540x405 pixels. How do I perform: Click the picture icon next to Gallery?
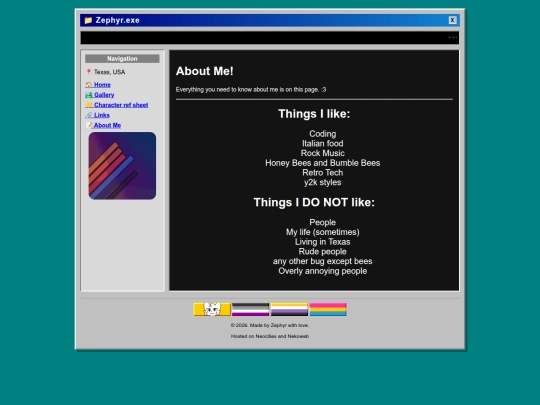click(89, 95)
